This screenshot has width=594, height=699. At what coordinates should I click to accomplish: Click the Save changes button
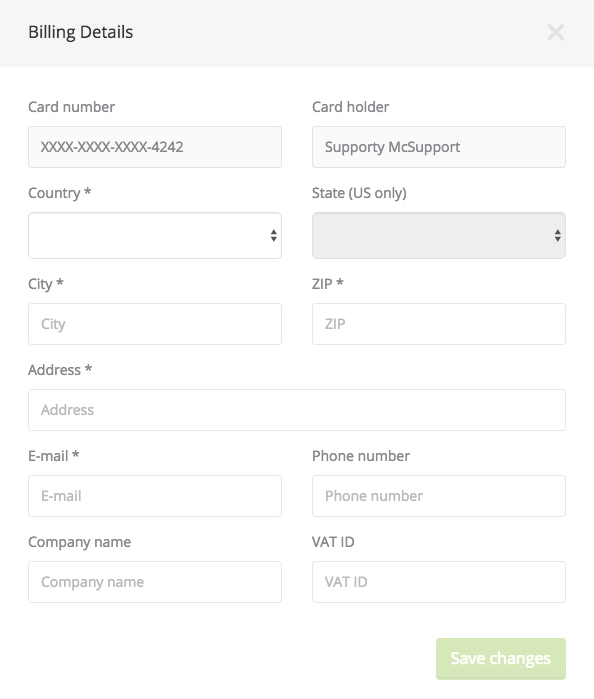click(501, 659)
